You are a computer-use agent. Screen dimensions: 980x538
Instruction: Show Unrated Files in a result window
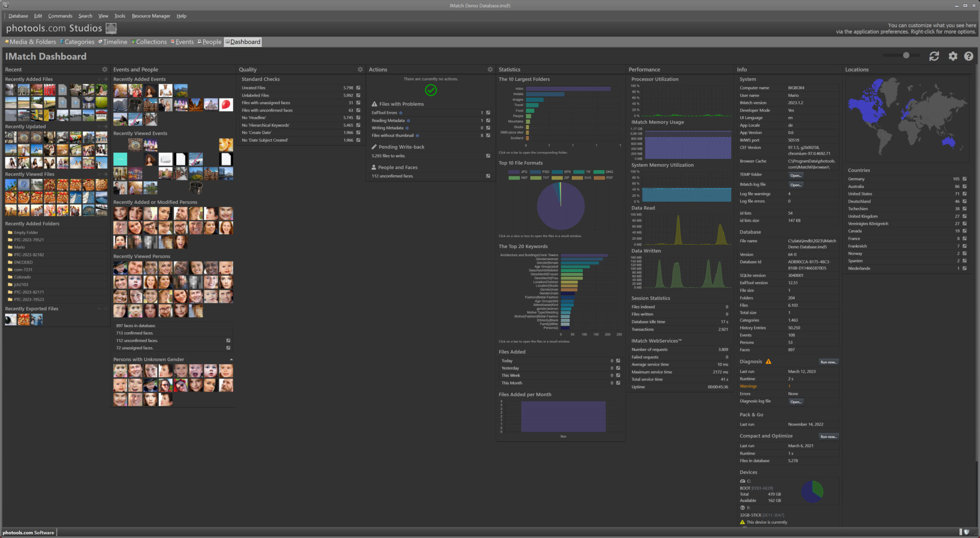(x=358, y=88)
